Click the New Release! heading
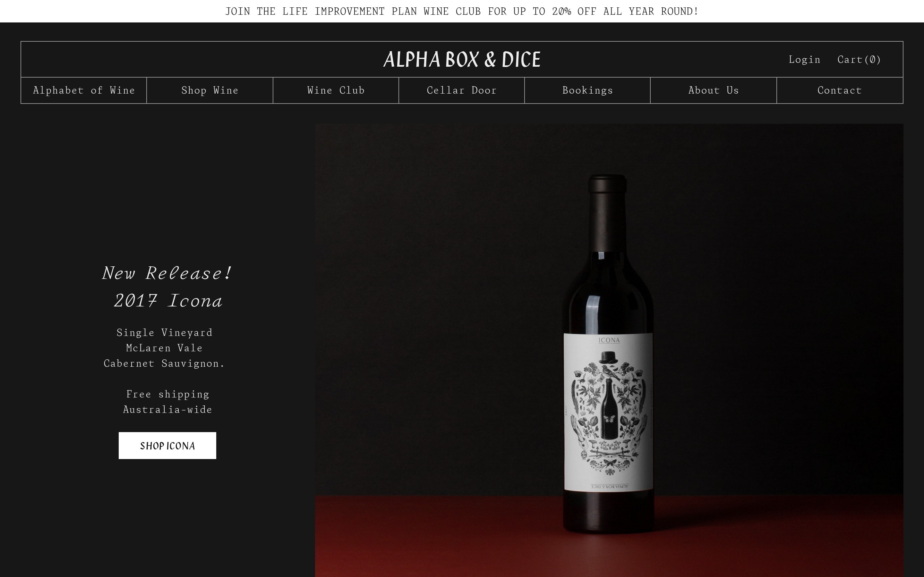The image size is (924, 577). (167, 273)
